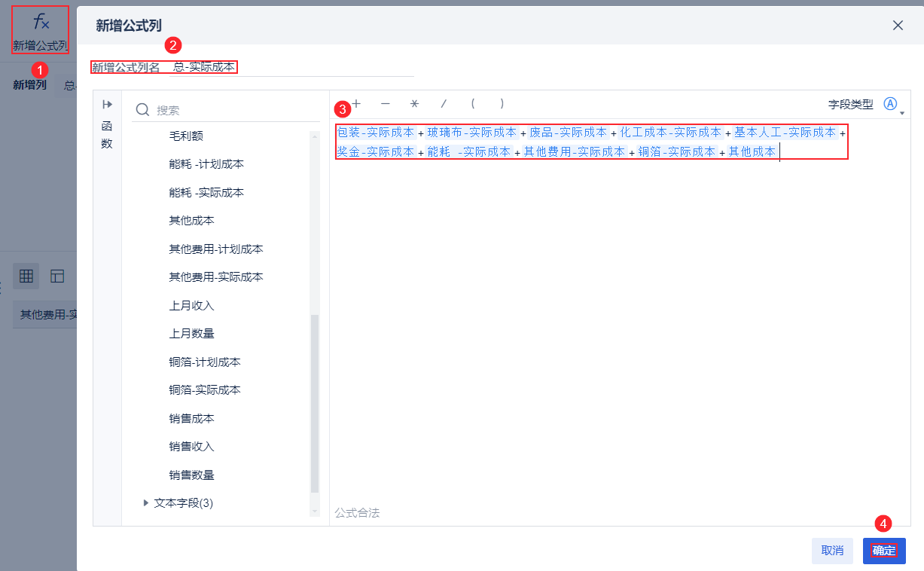The image size is (924, 571).
Task: Edit the formula column name field
Action: [290, 67]
